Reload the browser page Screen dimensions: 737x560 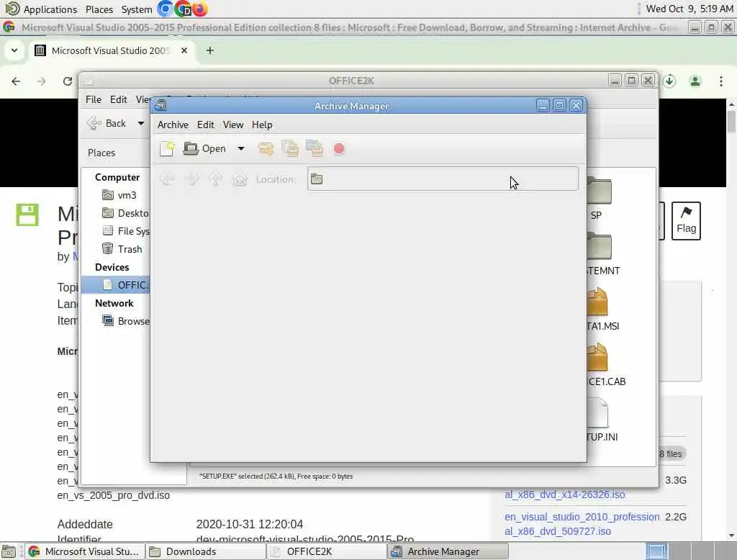[68, 81]
